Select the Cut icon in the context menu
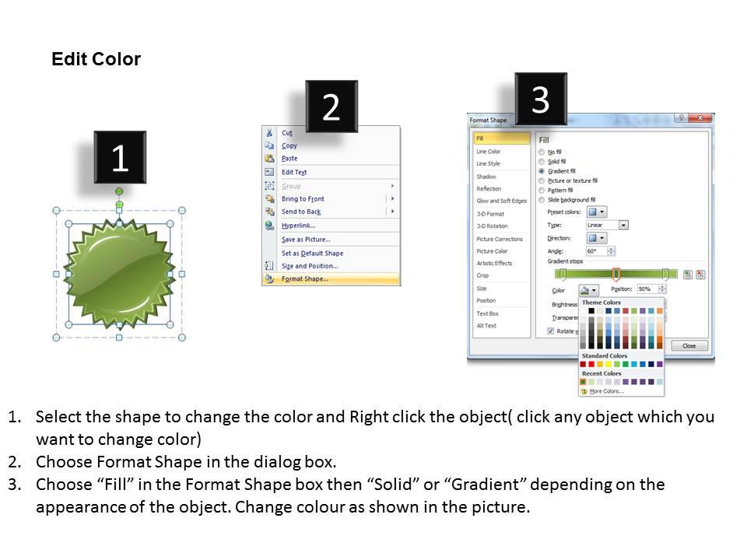The image size is (747, 560). click(268, 132)
